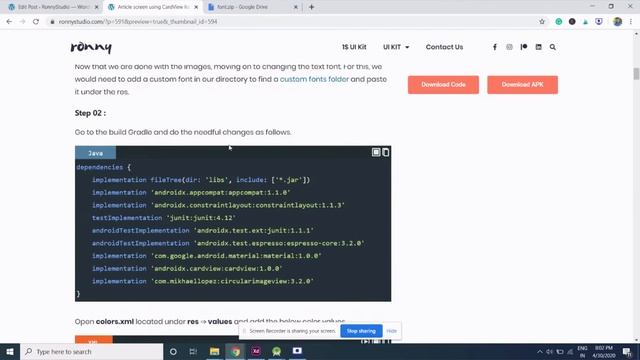Open a new browser tab
The height and width of the screenshot is (360, 640).
[311, 7]
